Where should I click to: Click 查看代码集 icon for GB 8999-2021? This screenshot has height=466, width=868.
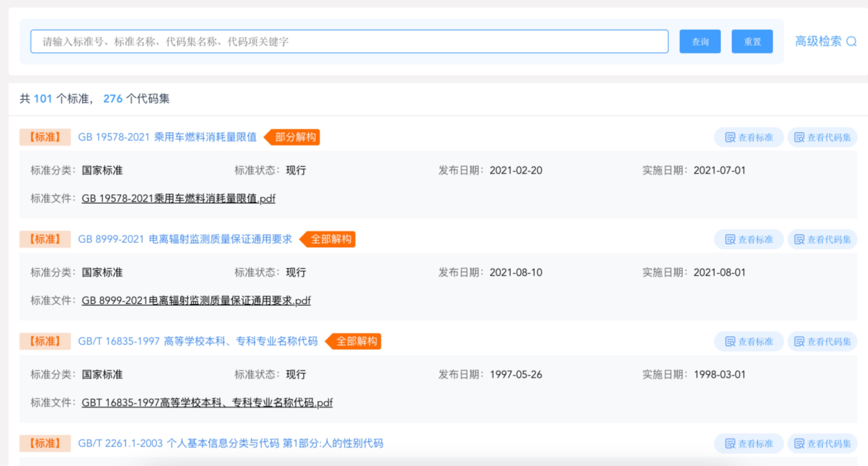point(799,240)
